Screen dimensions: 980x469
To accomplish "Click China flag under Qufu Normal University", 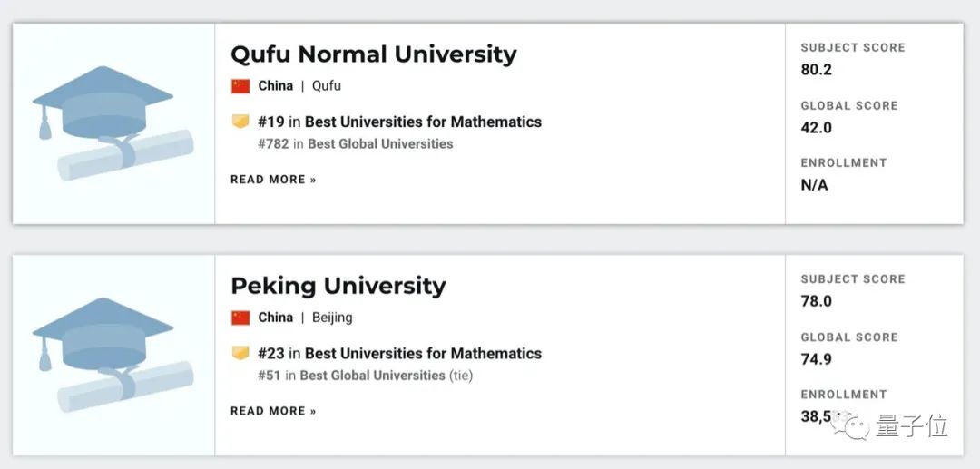I will tap(240, 86).
